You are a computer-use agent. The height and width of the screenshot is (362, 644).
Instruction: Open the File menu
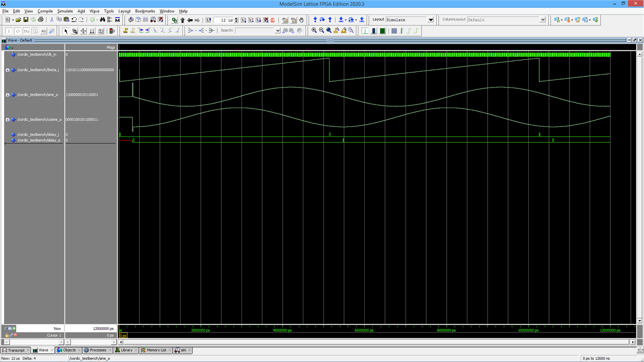(5, 11)
